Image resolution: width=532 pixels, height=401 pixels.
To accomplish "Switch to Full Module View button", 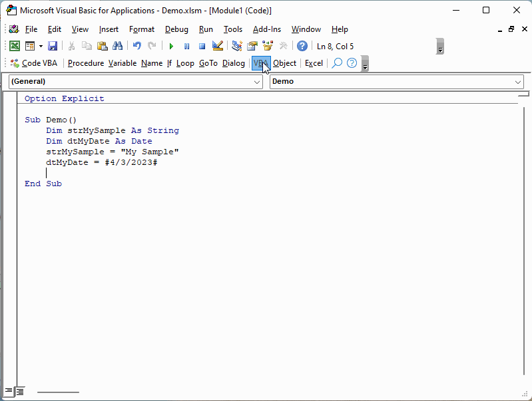I will (x=20, y=392).
